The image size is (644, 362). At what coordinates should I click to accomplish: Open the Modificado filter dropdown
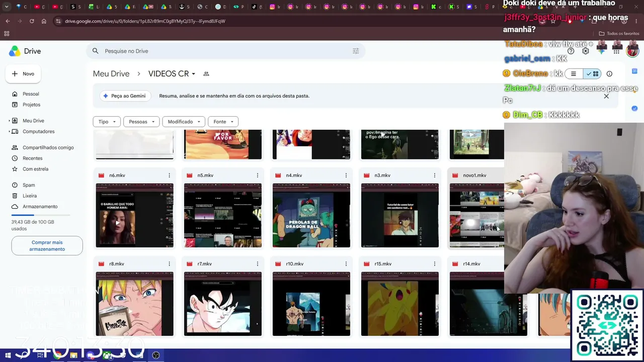184,122
